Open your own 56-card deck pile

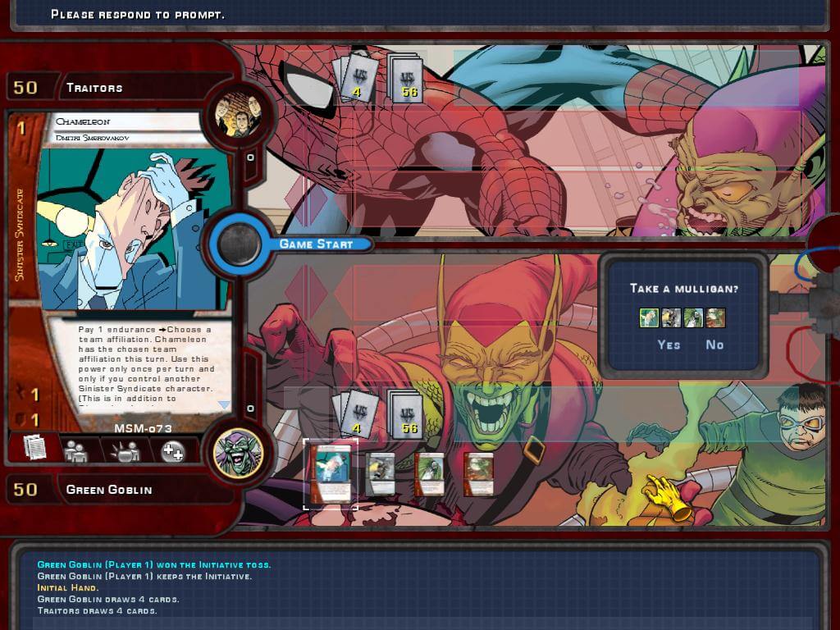pyautogui.click(x=405, y=415)
